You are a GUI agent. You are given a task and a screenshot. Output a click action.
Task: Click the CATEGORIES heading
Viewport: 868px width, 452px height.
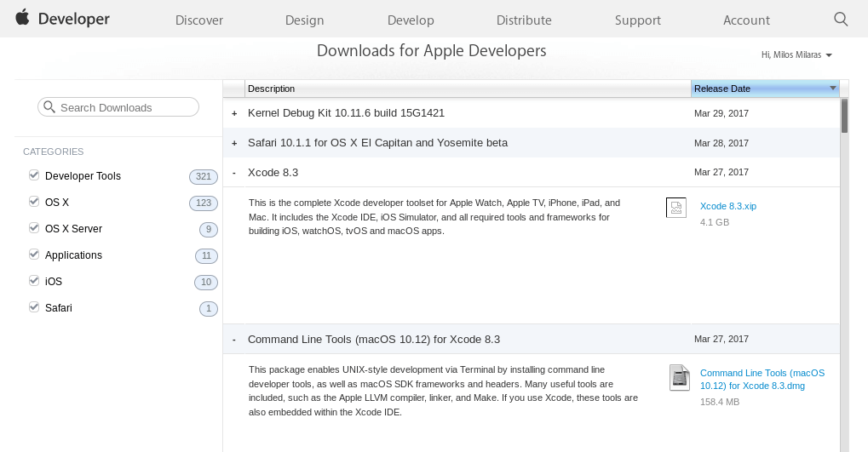[x=53, y=152]
